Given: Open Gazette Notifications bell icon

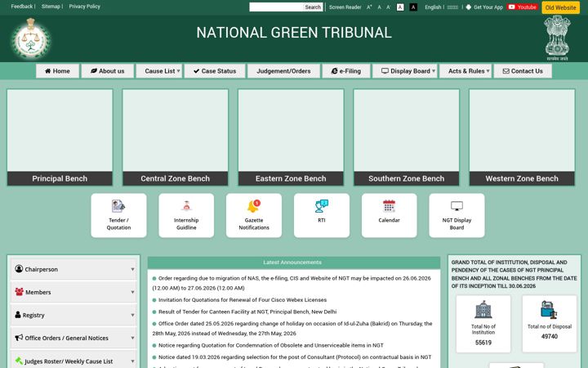Looking at the screenshot, I should tap(254, 206).
